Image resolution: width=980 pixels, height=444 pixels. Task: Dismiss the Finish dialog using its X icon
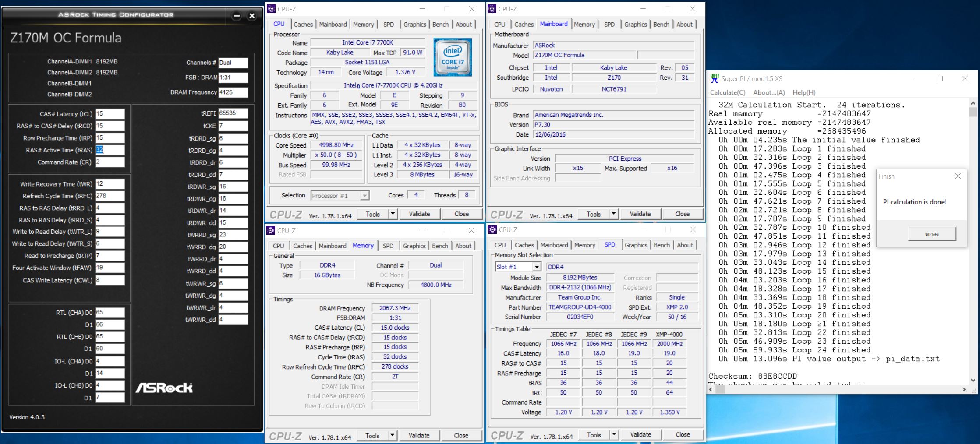958,176
